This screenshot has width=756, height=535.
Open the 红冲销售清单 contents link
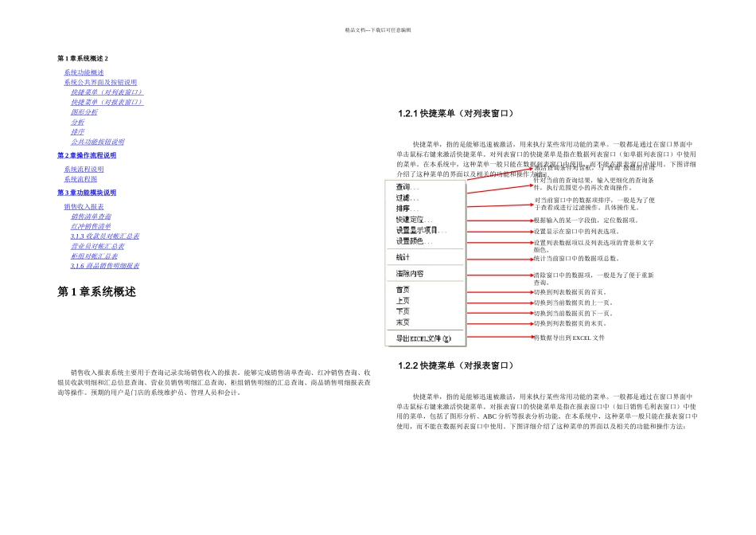coord(91,226)
